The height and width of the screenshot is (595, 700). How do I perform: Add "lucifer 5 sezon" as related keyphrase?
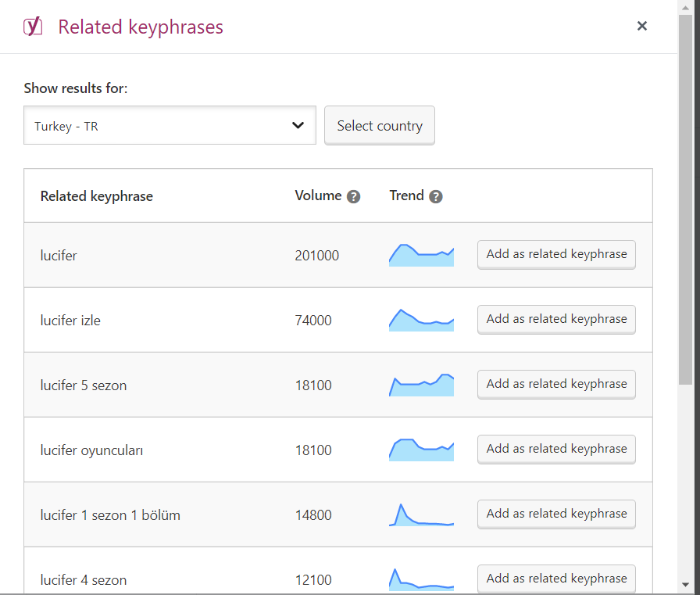(x=556, y=384)
